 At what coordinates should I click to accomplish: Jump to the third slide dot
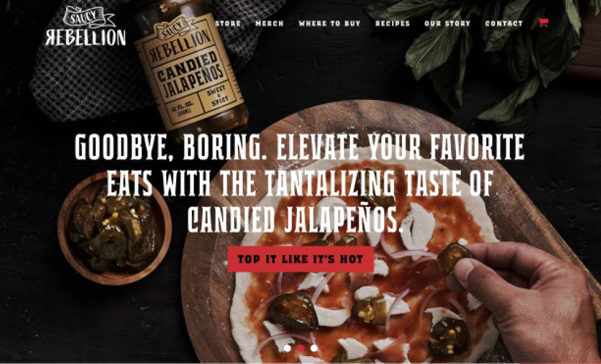click(x=314, y=348)
